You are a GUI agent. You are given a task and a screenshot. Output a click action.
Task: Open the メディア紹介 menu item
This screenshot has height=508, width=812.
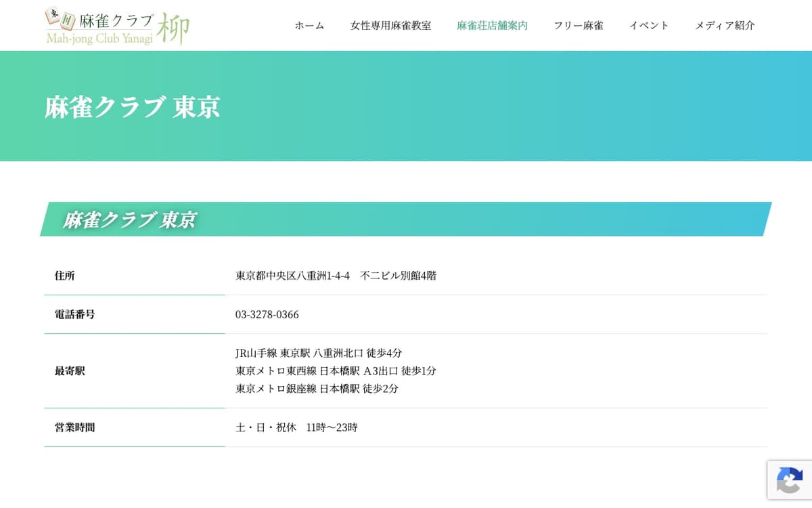pos(725,26)
